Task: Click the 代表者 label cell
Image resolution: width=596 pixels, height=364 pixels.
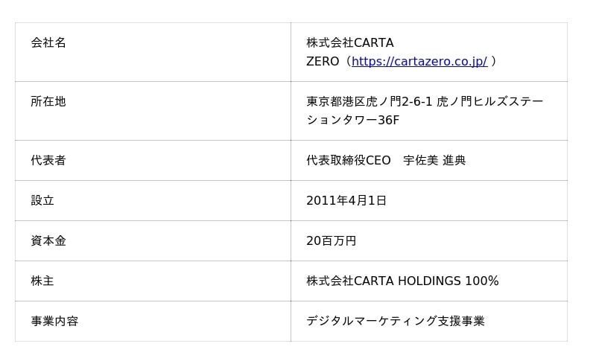Action: 48,160
